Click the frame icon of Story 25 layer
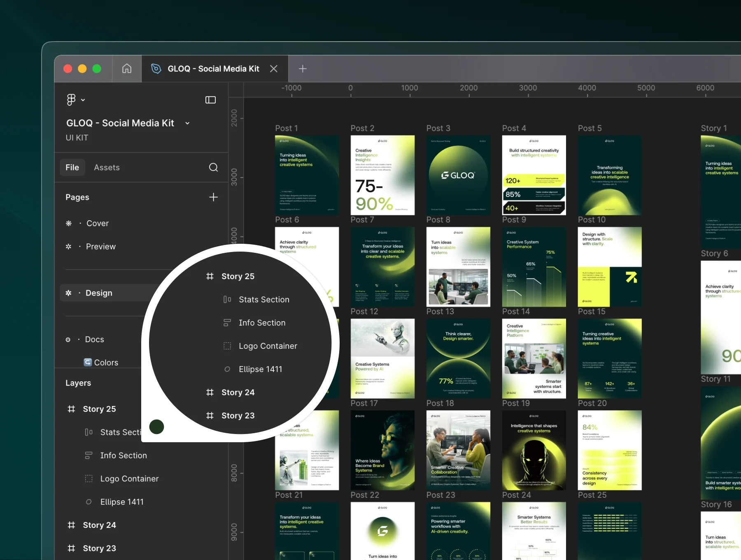 pyautogui.click(x=71, y=409)
